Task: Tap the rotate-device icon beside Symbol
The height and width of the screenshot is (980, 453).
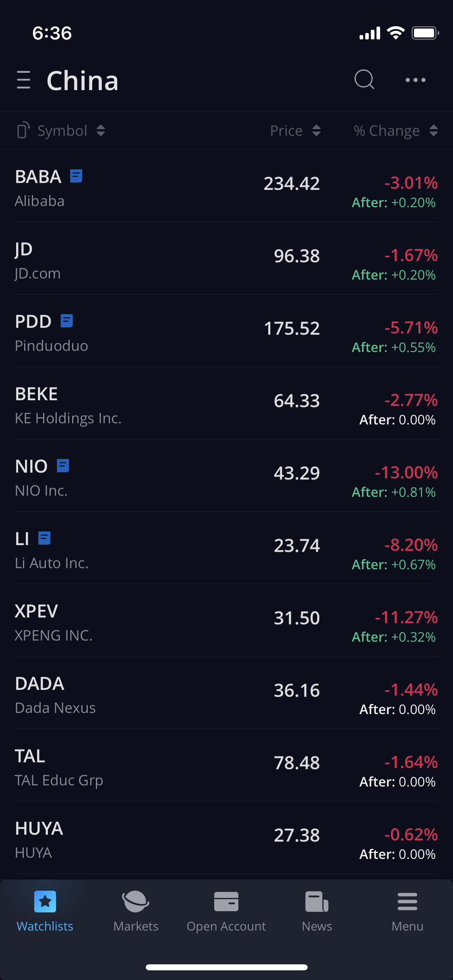Action: (x=23, y=130)
